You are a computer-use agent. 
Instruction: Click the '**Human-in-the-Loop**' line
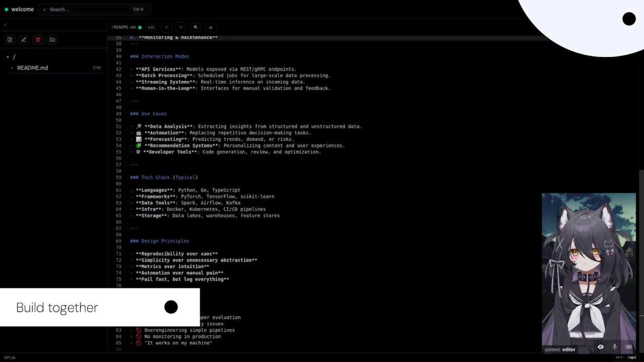coord(230,88)
